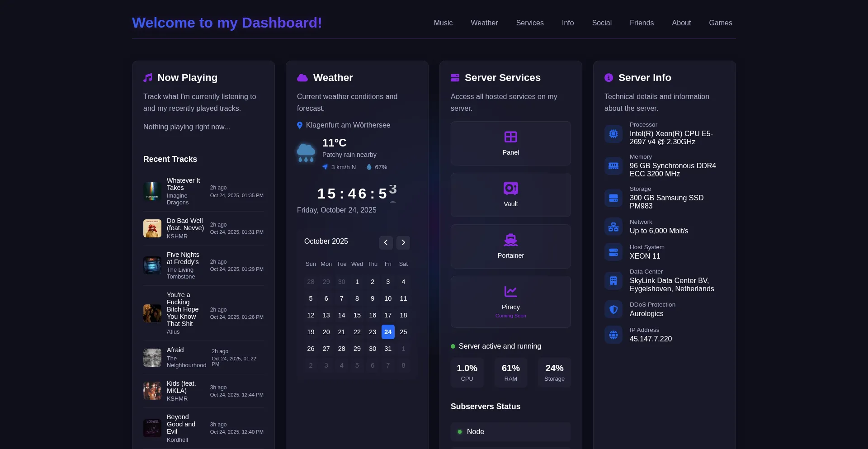Open the Music nav menu item
Viewport: 868px width, 449px height.
pos(443,23)
